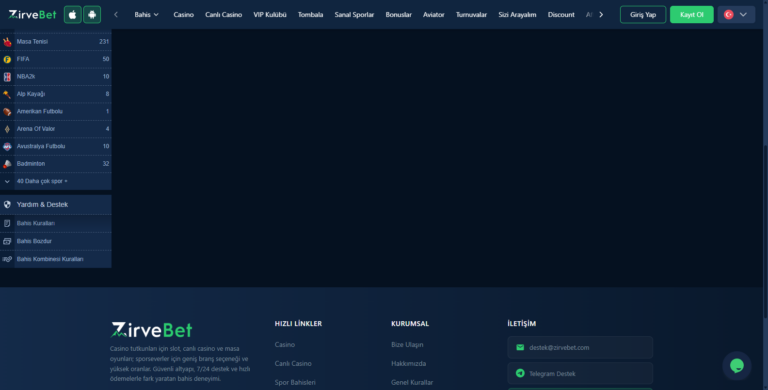
Task: Open the Apple iOS app download icon
Action: (72, 15)
